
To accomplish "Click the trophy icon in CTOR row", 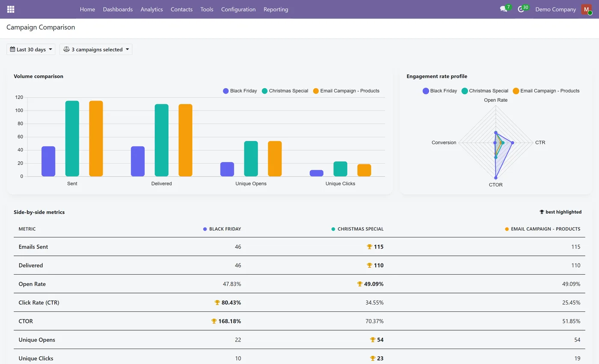I will tap(214, 321).
